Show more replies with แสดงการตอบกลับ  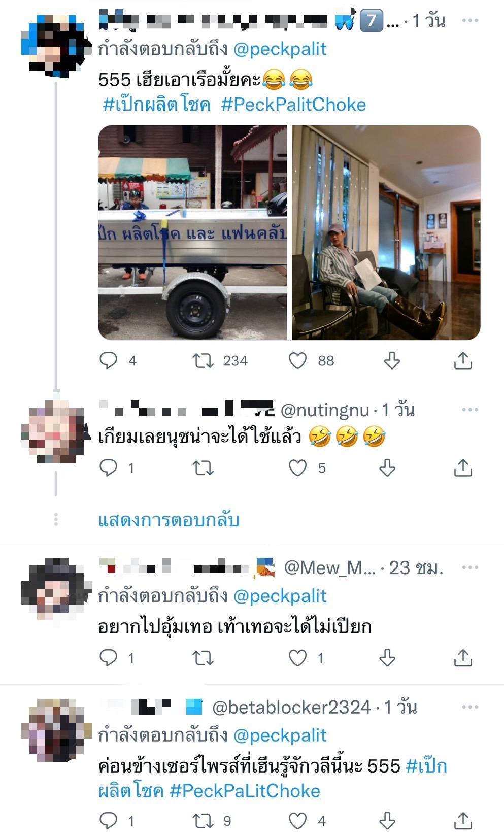[x=169, y=520]
